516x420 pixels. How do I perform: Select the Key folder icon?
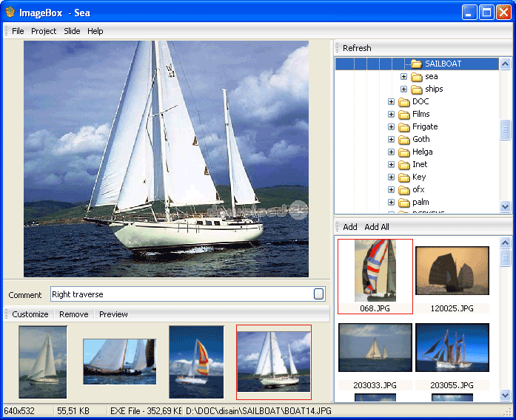(x=403, y=177)
